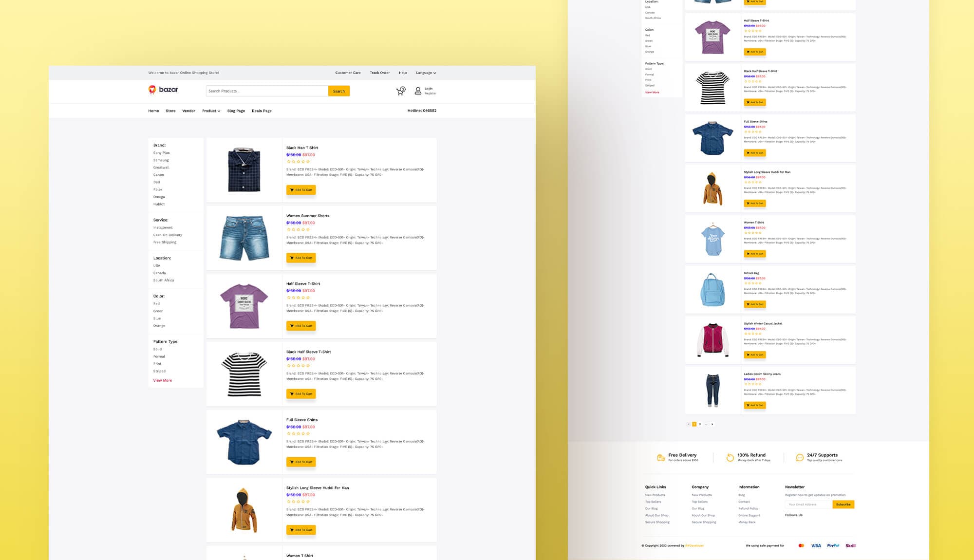Open the Deals Page tab
974x560 pixels.
[262, 111]
